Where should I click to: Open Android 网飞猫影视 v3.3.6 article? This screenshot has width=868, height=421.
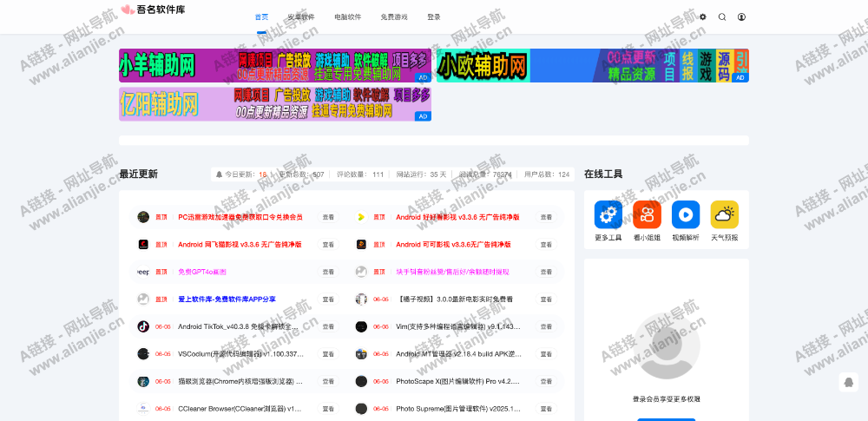pos(240,244)
